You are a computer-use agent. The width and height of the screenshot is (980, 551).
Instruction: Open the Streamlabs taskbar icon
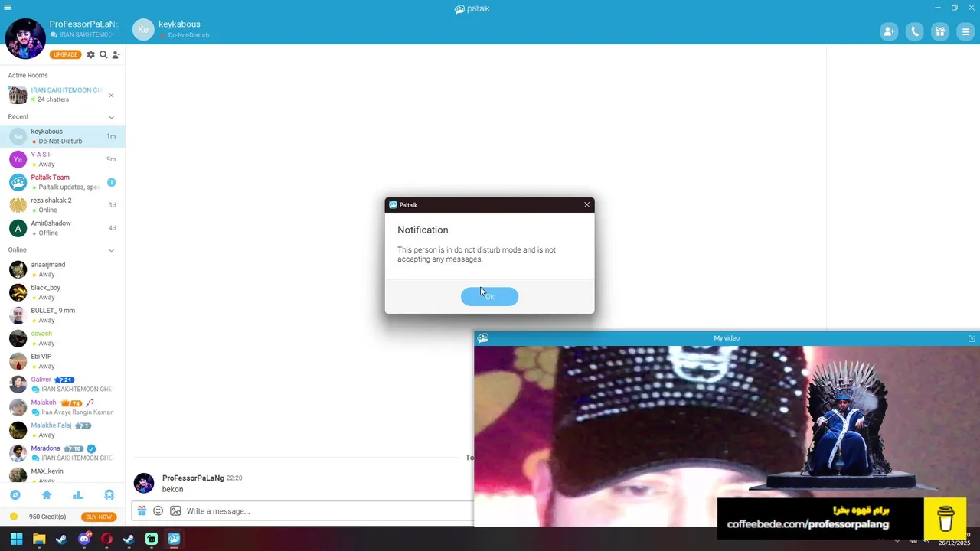tap(152, 539)
